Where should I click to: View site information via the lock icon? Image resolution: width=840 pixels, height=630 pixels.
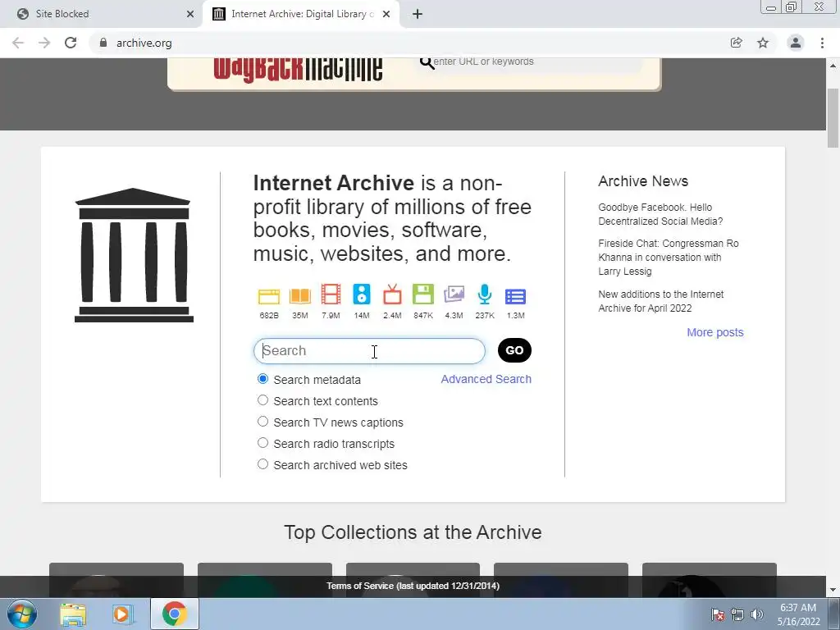(x=103, y=43)
